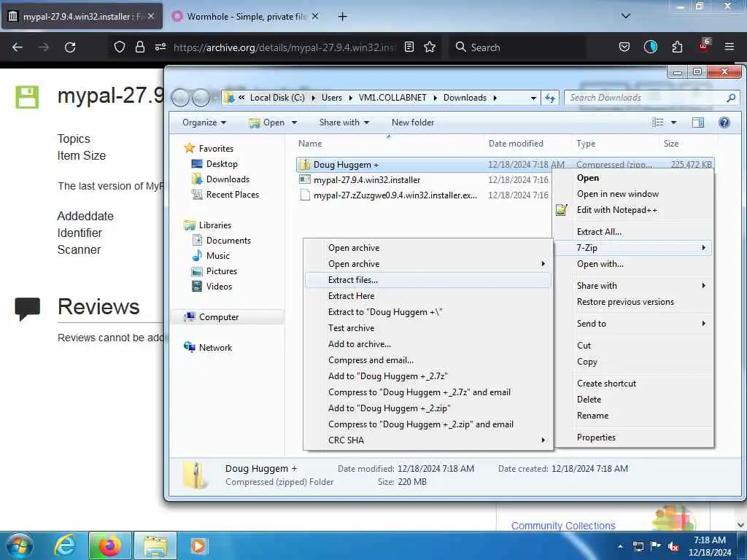Open Pictures library
Screen dimensions: 747x560
coord(221,271)
